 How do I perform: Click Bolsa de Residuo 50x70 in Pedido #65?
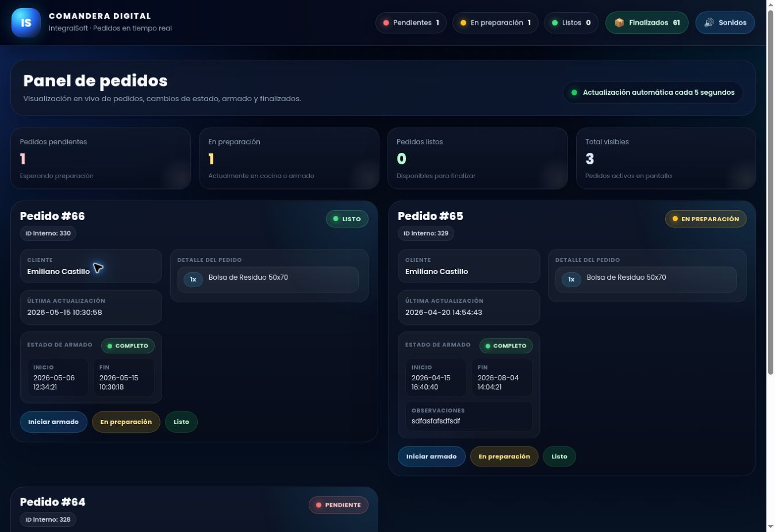tap(627, 277)
